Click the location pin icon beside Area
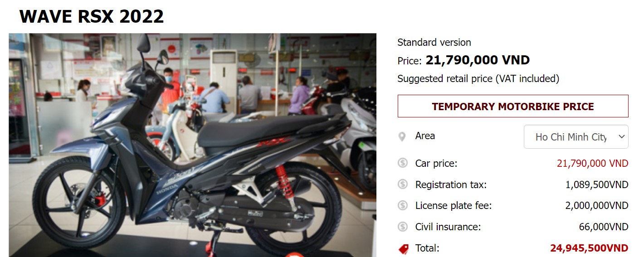The height and width of the screenshot is (257, 644). (x=402, y=136)
